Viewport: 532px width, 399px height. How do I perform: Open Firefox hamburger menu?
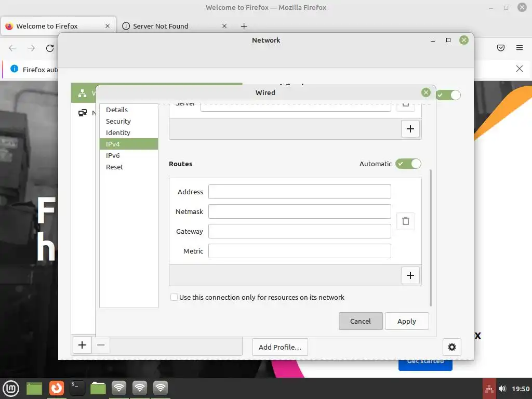[520, 48]
